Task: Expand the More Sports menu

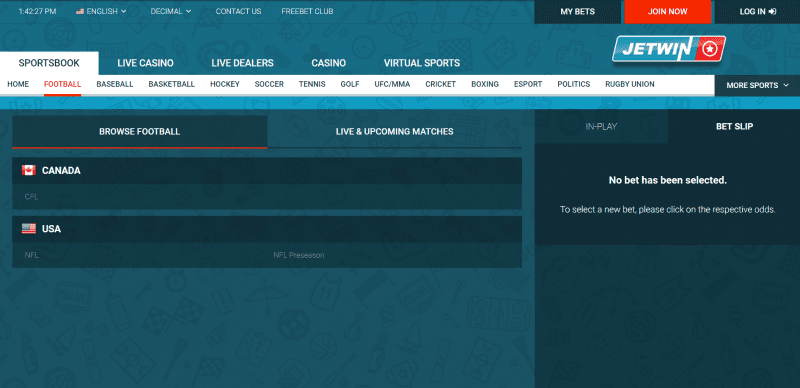Action: 757,85
